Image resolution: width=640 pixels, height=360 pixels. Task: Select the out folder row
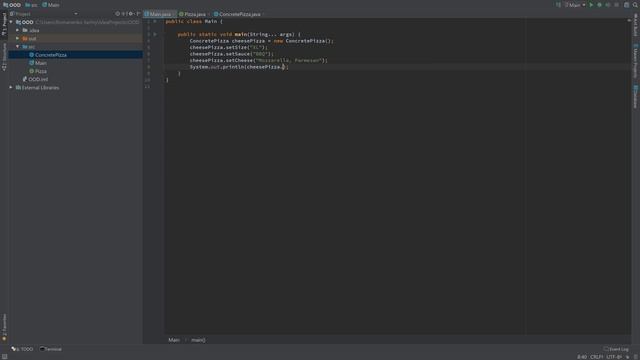(x=76, y=38)
